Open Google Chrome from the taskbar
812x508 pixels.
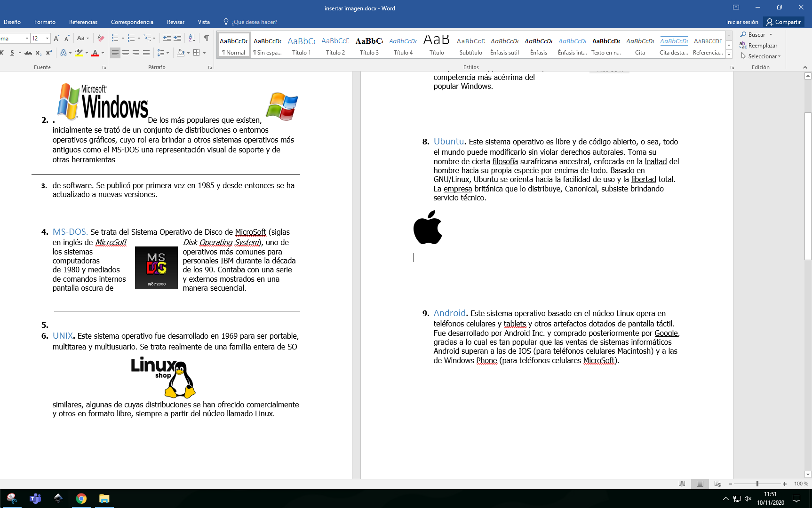click(81, 499)
